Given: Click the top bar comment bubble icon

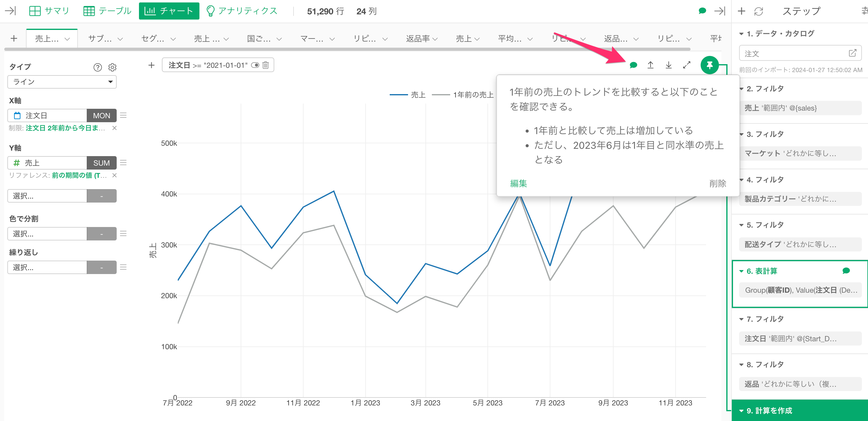Looking at the screenshot, I should click(702, 11).
